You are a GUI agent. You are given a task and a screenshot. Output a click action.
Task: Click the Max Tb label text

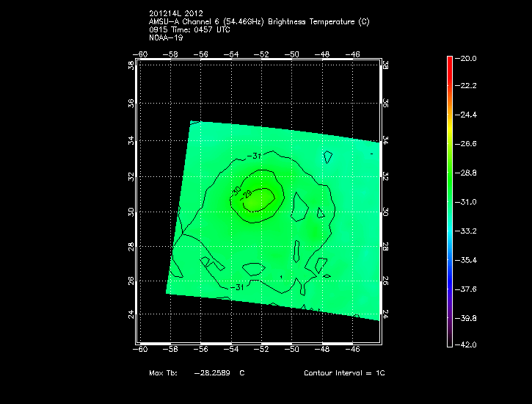tap(167, 373)
